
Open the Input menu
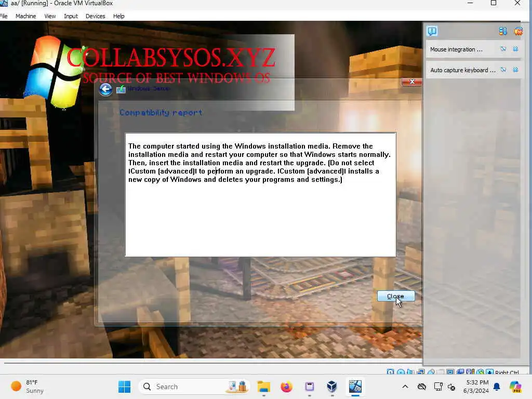click(71, 16)
